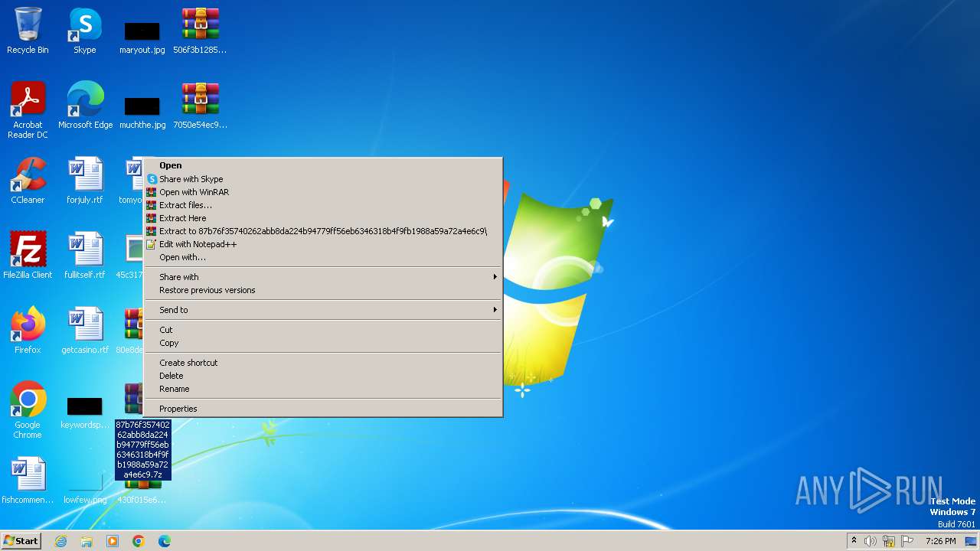The width and height of the screenshot is (980, 551).
Task: Select forjuly.rtf document icon
Action: point(85,181)
